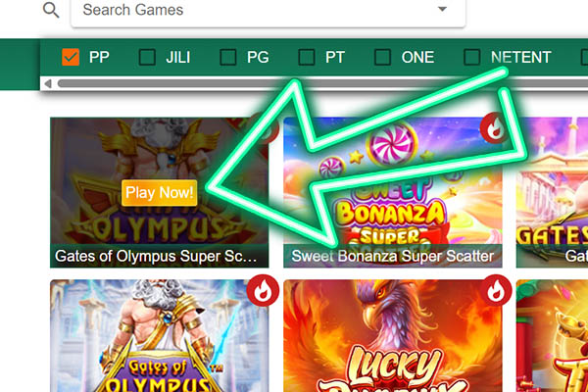Click the Play Now! button
Viewport: 588px width, 392px height.
click(x=160, y=192)
